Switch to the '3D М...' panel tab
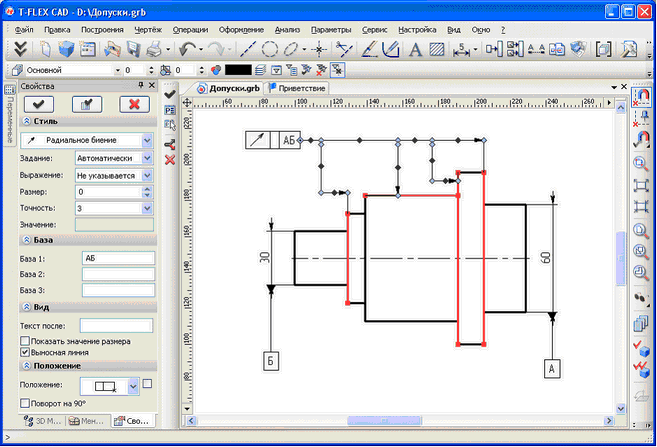The image size is (657, 447). [43, 421]
